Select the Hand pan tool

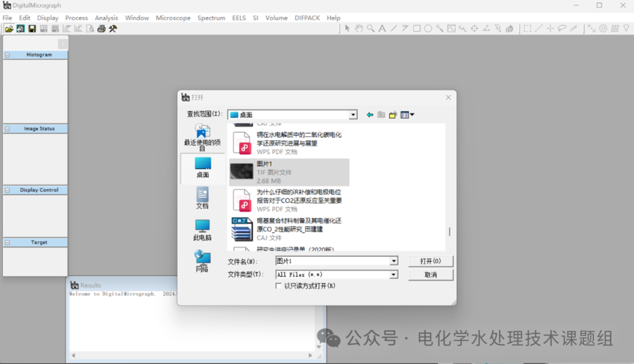click(359, 28)
